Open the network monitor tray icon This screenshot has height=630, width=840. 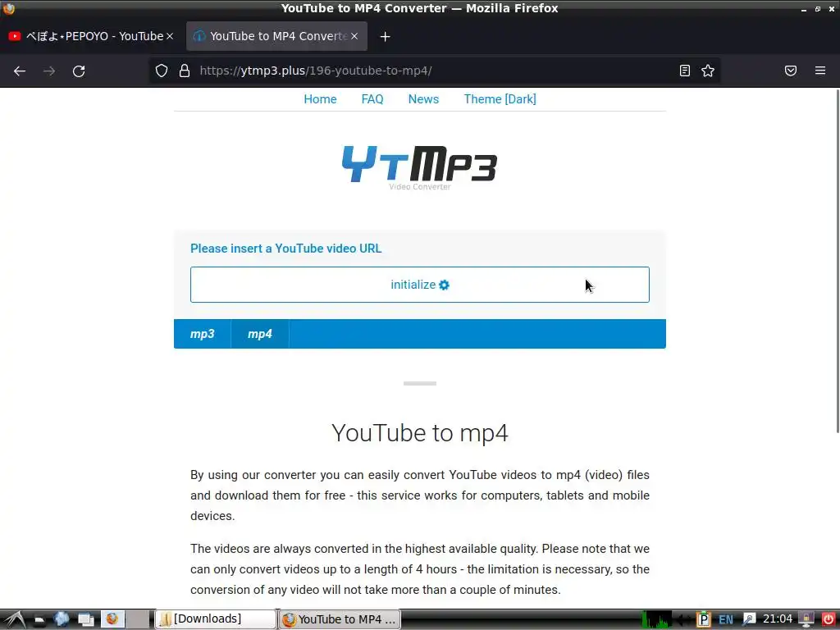click(x=806, y=620)
